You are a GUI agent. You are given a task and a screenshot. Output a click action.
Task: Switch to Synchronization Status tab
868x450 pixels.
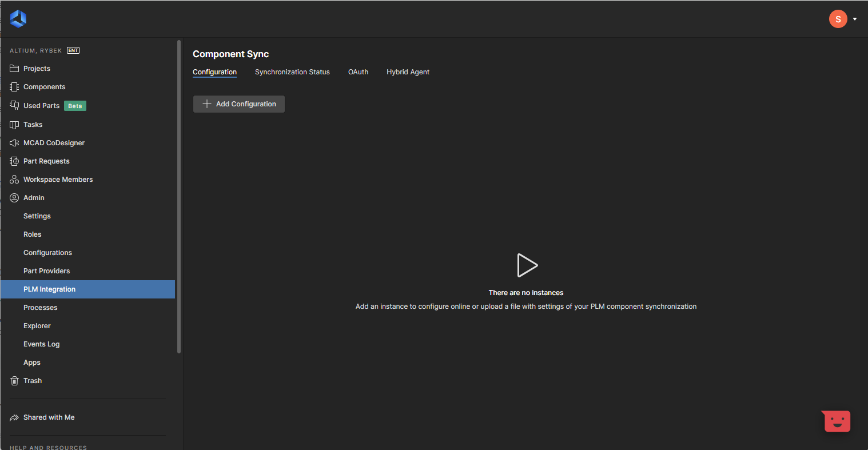(x=292, y=72)
